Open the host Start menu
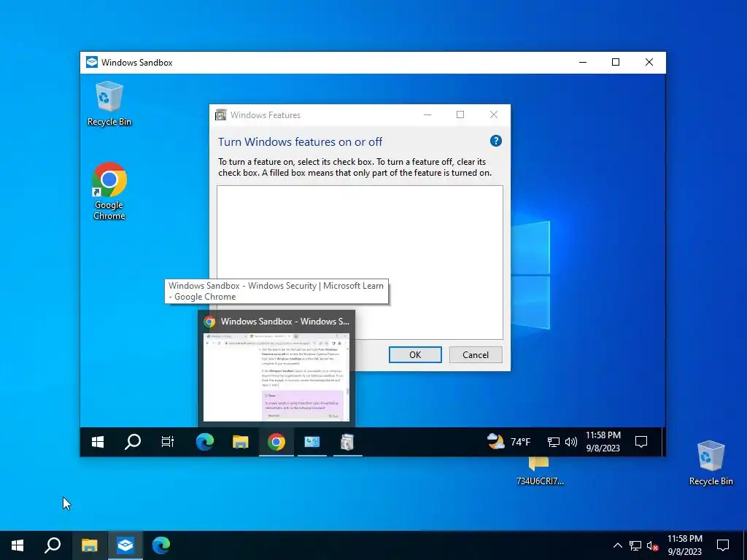The image size is (747, 560). pos(18,545)
